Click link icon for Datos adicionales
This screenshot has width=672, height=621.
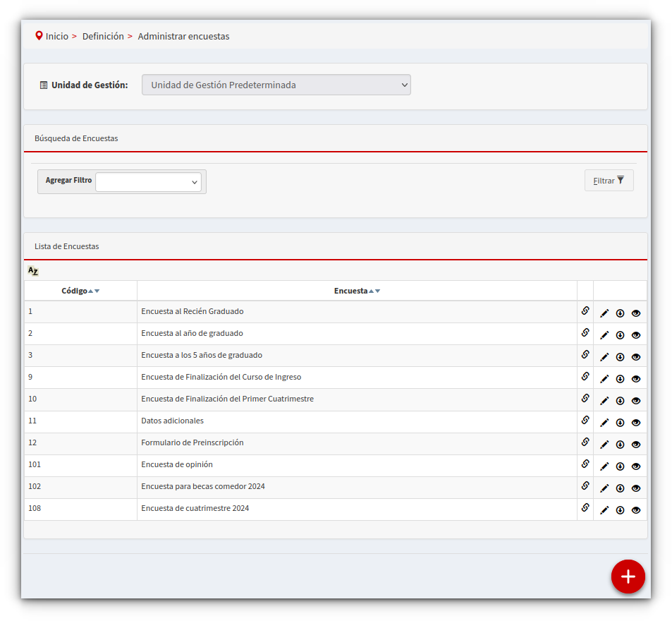tap(585, 420)
